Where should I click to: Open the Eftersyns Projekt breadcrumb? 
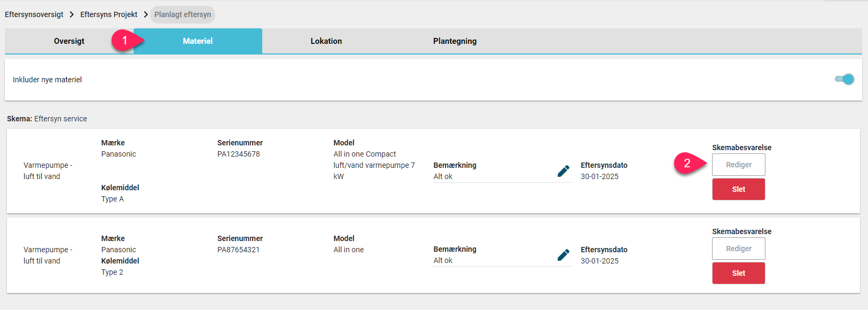109,14
